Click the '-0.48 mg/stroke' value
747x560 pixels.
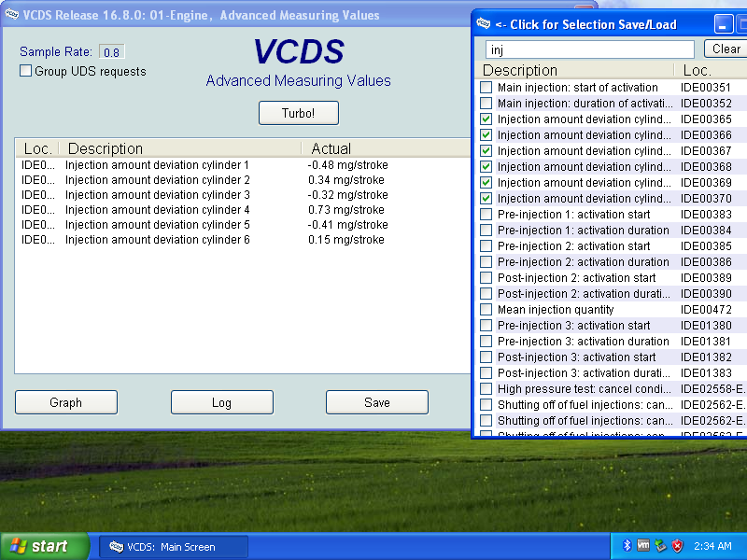(x=347, y=165)
